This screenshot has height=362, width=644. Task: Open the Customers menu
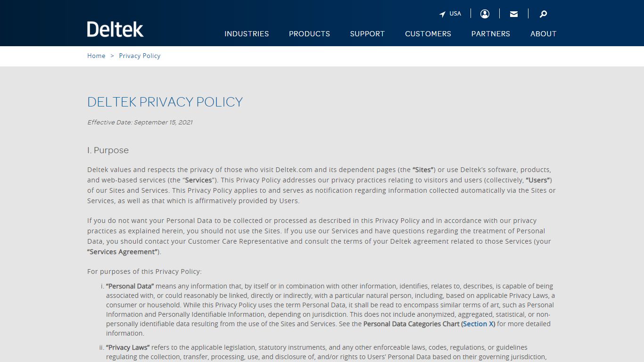428,34
